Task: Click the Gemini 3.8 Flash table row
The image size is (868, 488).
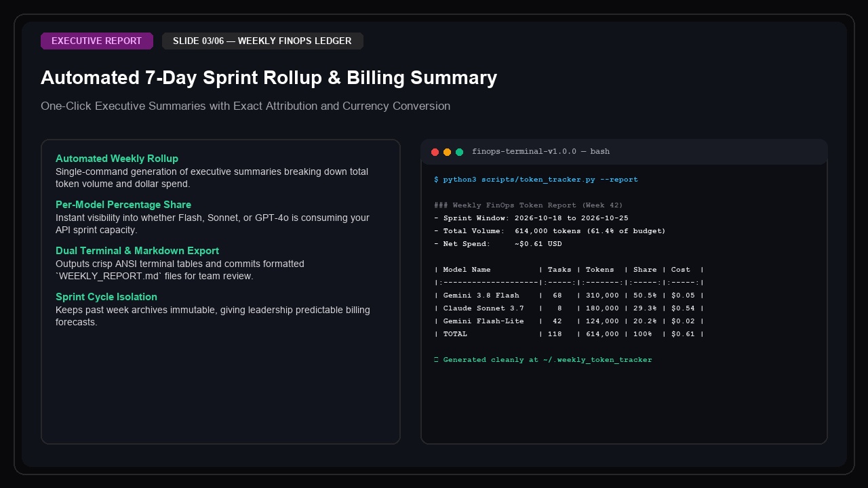Action: 569,296
